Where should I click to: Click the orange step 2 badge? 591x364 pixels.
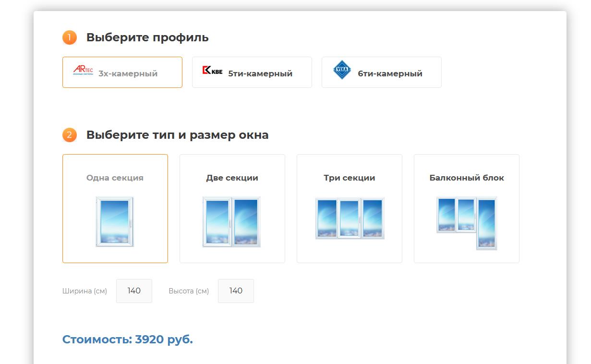[x=69, y=135]
